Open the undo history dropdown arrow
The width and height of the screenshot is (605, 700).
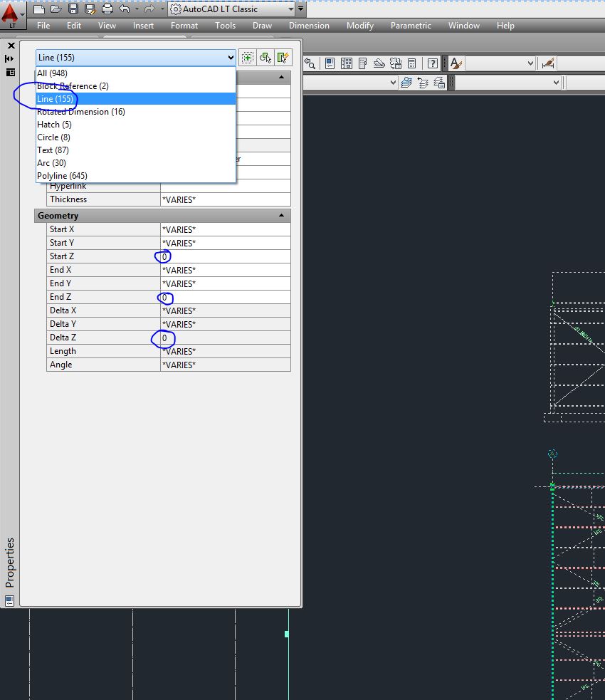(137, 9)
